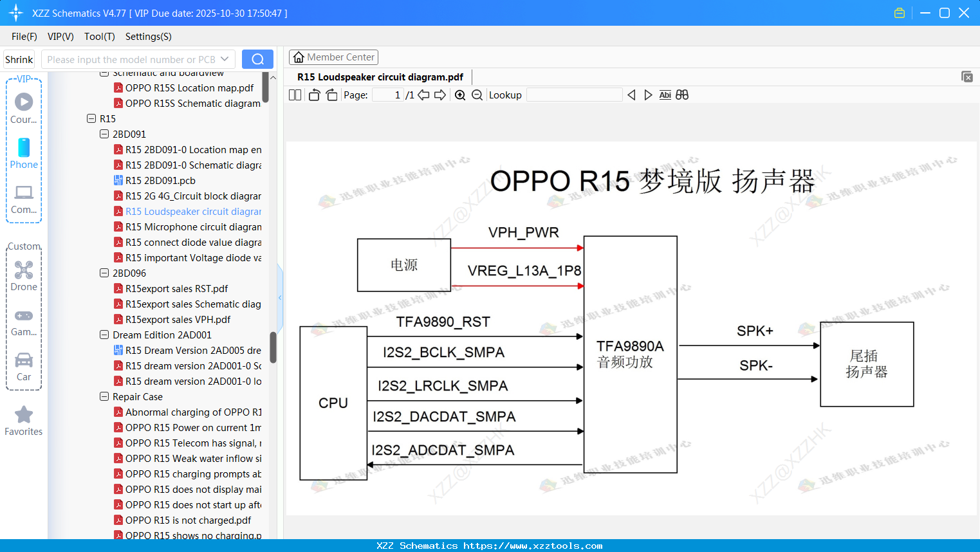The height and width of the screenshot is (552, 980).
Task: Open R15 2BD091-0 Schematic diagram file
Action: pos(188,165)
